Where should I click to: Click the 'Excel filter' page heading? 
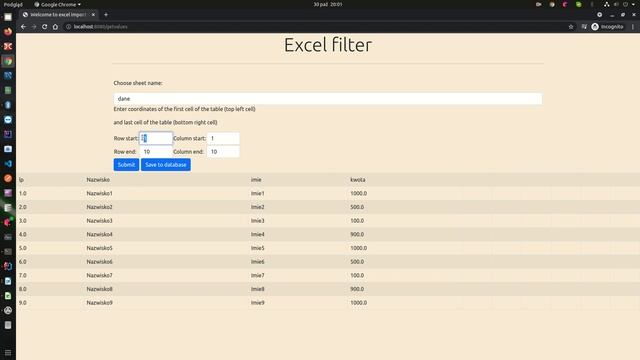point(328,44)
